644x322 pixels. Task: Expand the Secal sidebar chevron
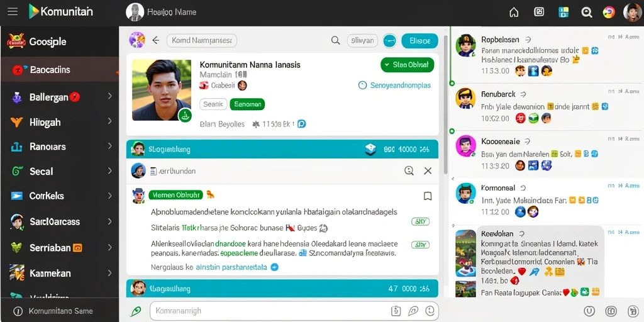(109, 170)
